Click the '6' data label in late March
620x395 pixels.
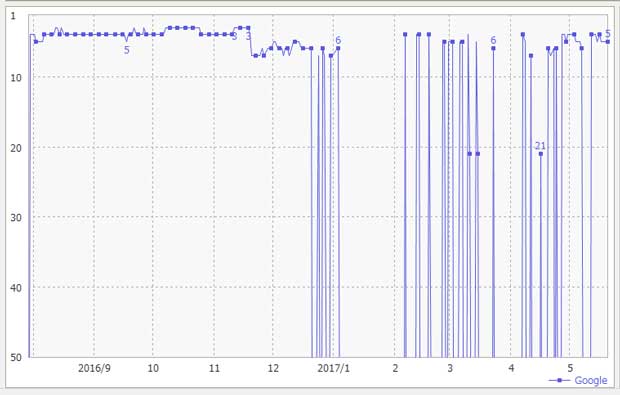pyautogui.click(x=493, y=40)
